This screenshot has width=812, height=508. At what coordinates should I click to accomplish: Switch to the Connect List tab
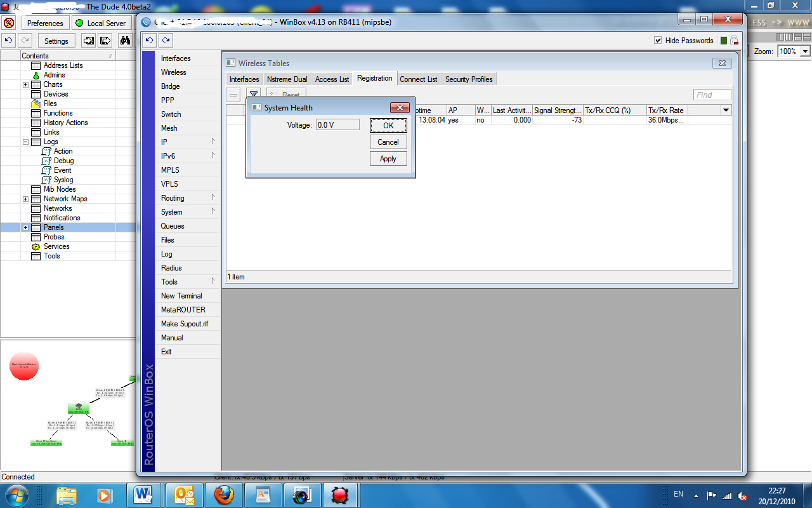(x=418, y=79)
